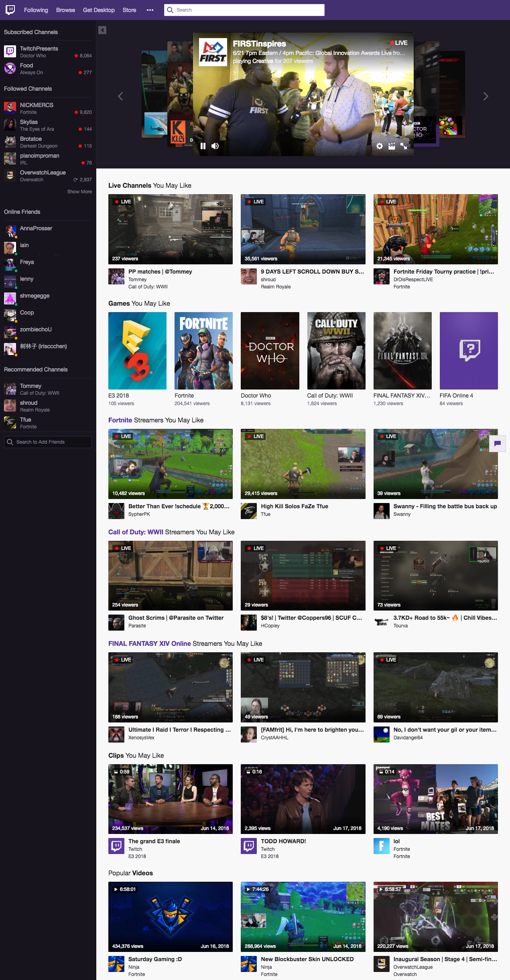Image resolution: width=510 pixels, height=980 pixels.
Task: Enter fullscreen on featured player
Action: coord(404,146)
